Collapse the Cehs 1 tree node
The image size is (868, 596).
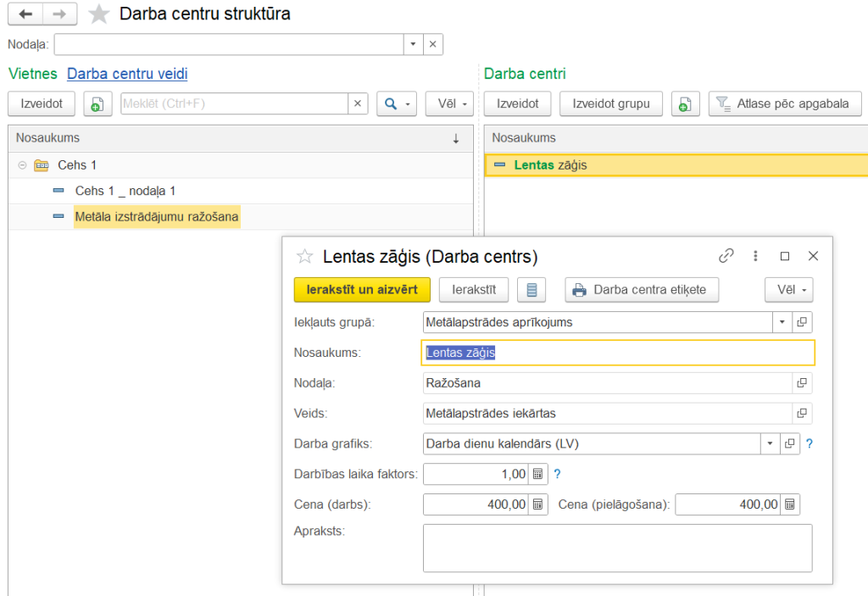[20, 165]
